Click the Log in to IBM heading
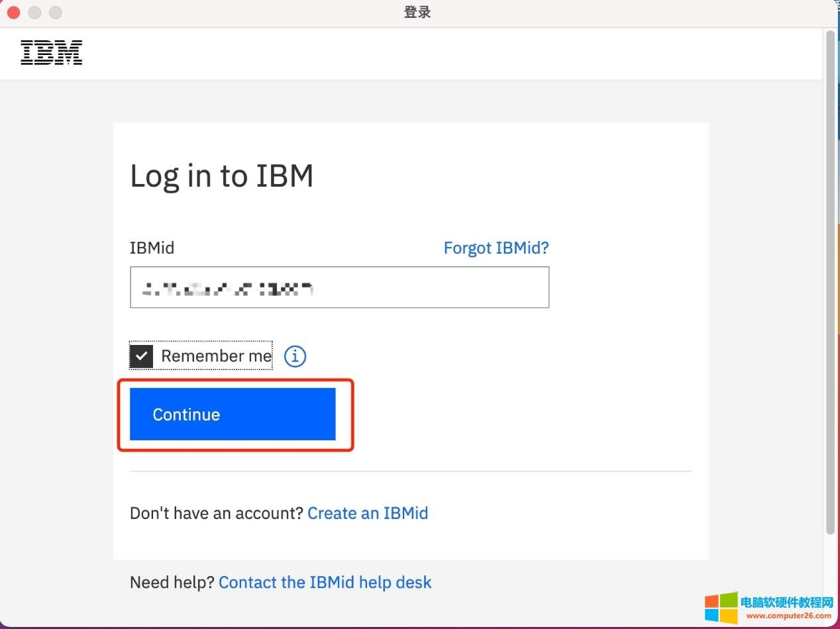Viewport: 840px width, 629px height. point(221,177)
